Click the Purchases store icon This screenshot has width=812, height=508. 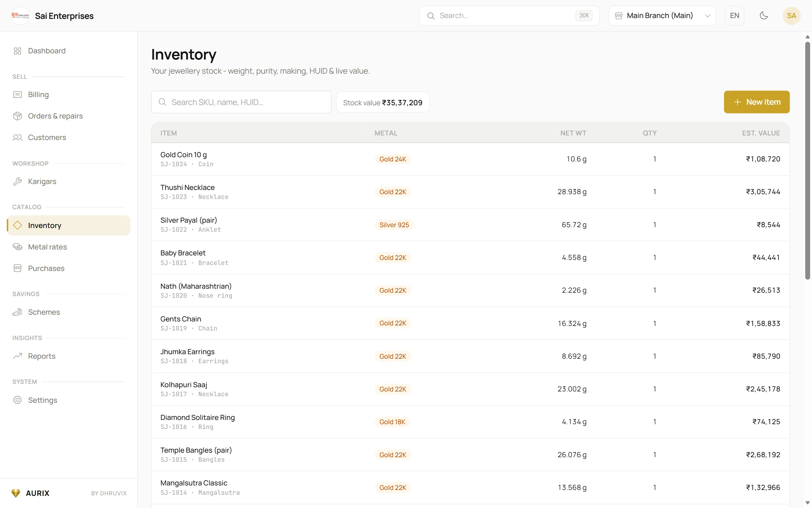click(x=17, y=268)
